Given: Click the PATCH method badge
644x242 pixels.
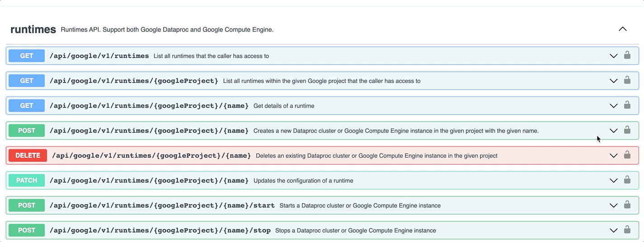Looking at the screenshot, I should point(27,180).
